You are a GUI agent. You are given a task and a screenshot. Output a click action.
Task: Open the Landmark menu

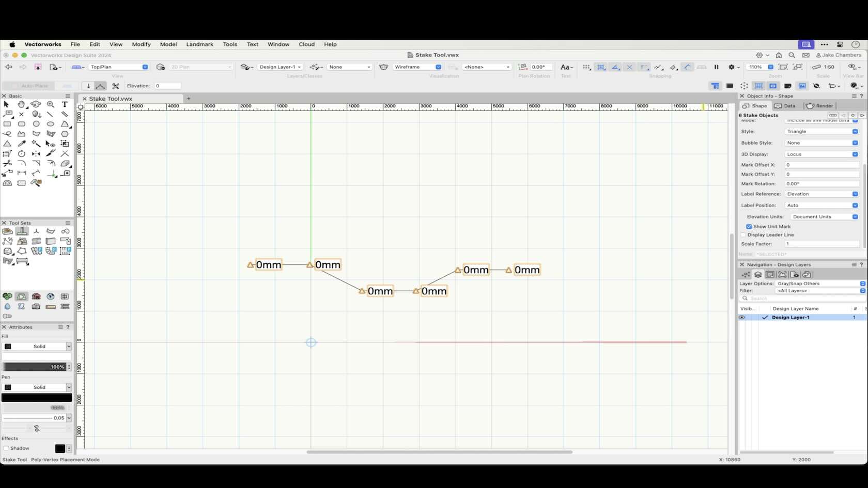(199, 44)
